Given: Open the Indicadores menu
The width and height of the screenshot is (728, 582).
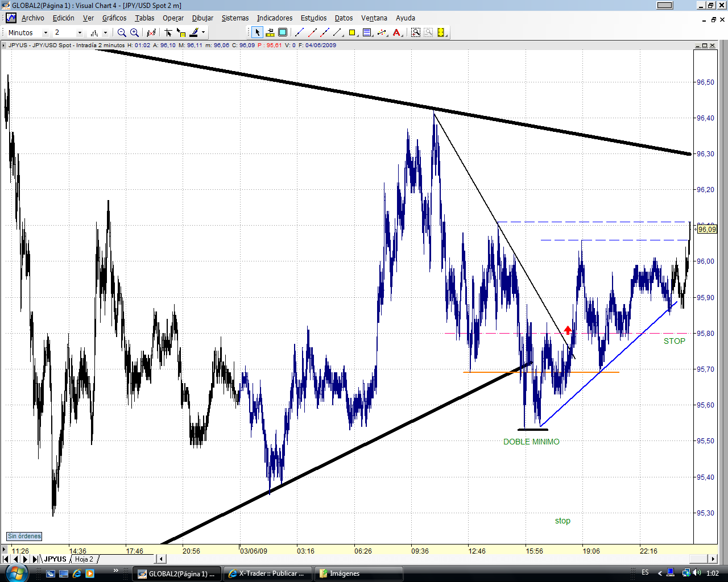Looking at the screenshot, I should pos(275,18).
